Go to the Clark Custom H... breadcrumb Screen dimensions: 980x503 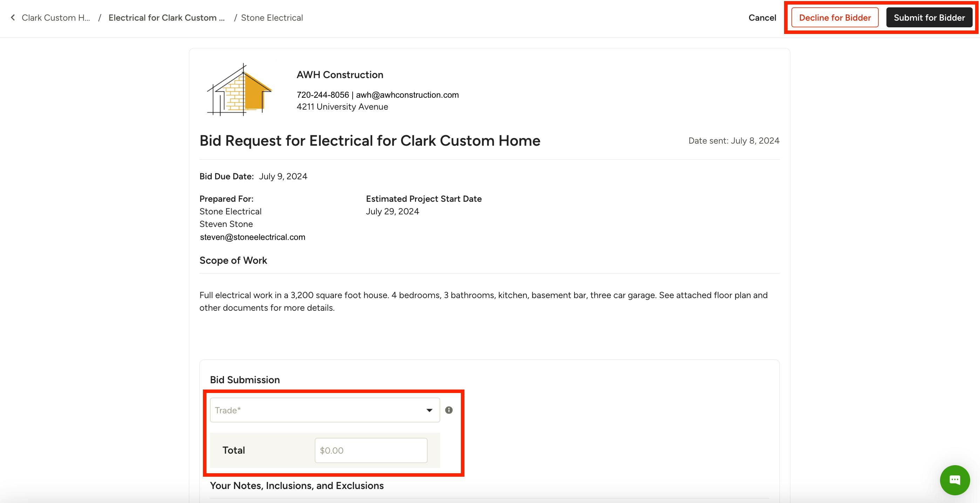[x=55, y=18]
